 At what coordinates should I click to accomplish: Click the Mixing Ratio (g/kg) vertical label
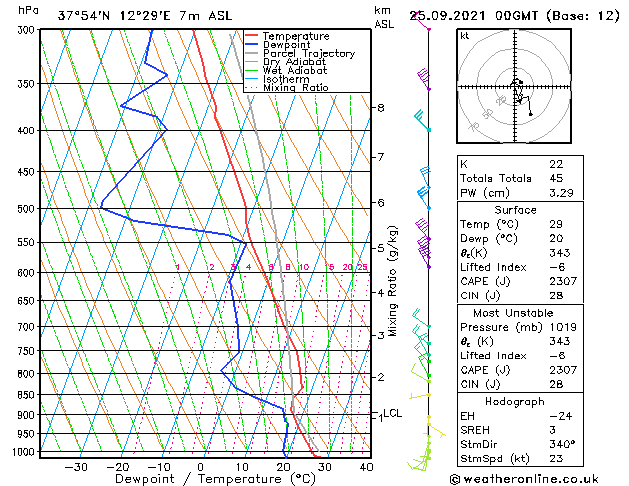[392, 281]
